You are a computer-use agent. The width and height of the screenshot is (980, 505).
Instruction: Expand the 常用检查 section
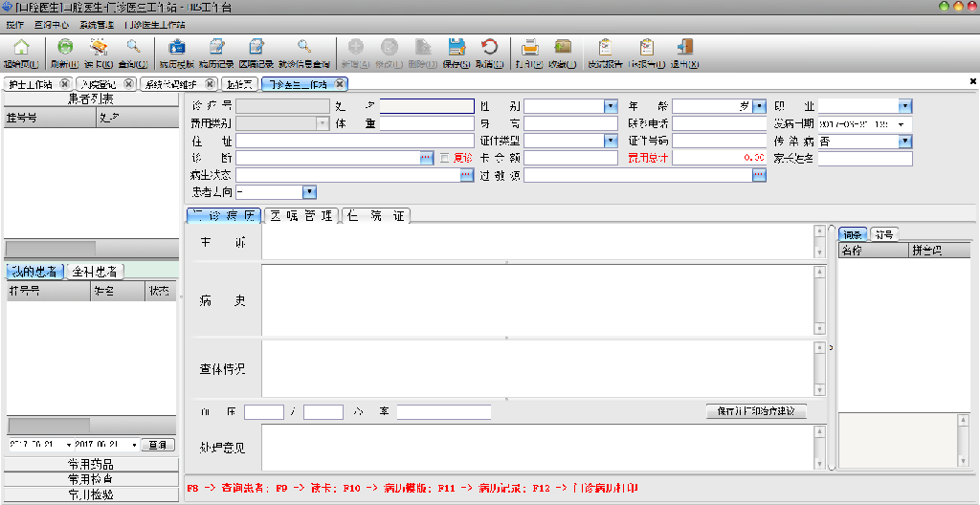click(91, 479)
